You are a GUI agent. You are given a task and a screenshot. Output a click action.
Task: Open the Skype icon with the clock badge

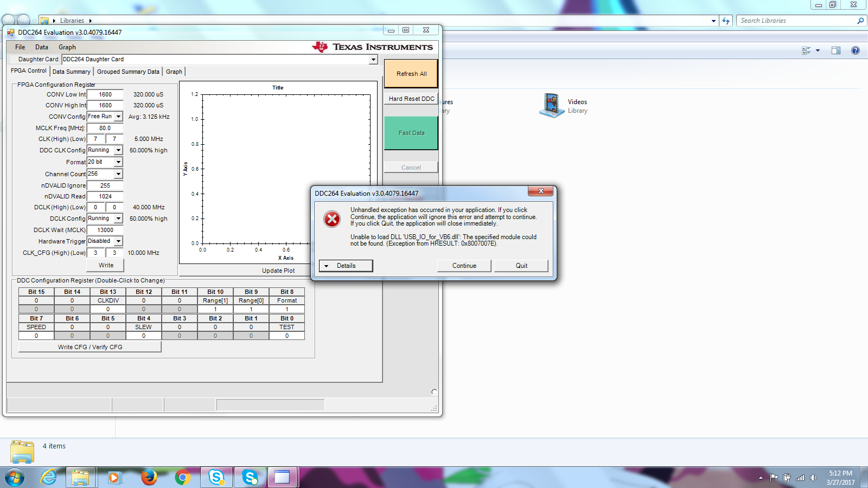click(216, 478)
